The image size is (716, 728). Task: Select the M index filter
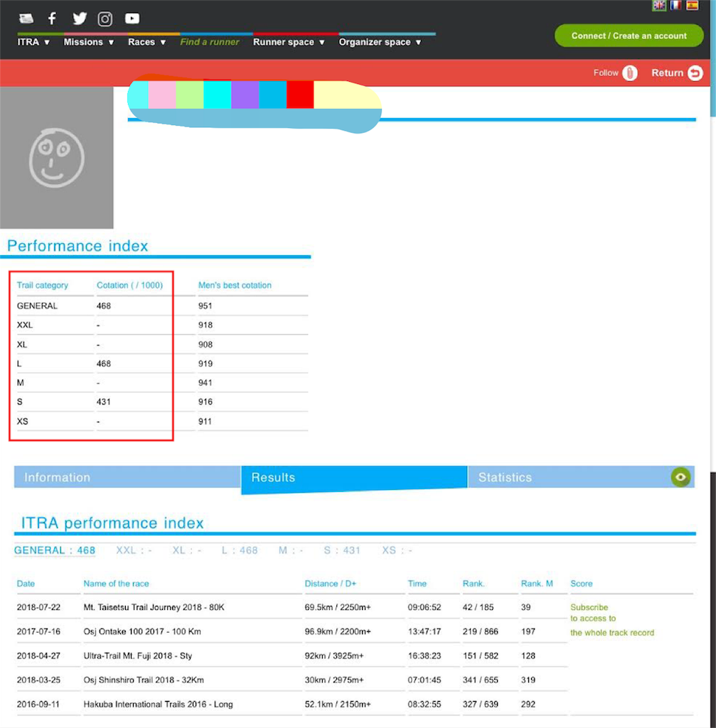291,550
